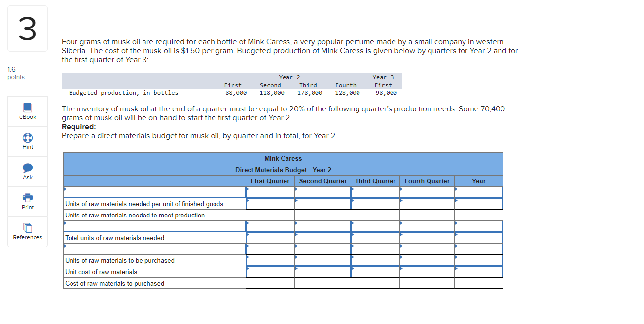
Task: Click First Quarter cell for units needed to meet production
Action: tap(270, 215)
